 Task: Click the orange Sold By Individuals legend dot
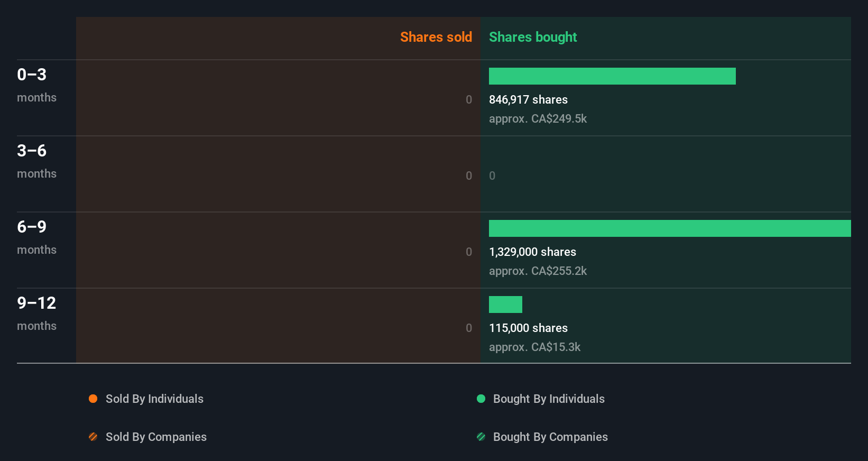(x=93, y=399)
